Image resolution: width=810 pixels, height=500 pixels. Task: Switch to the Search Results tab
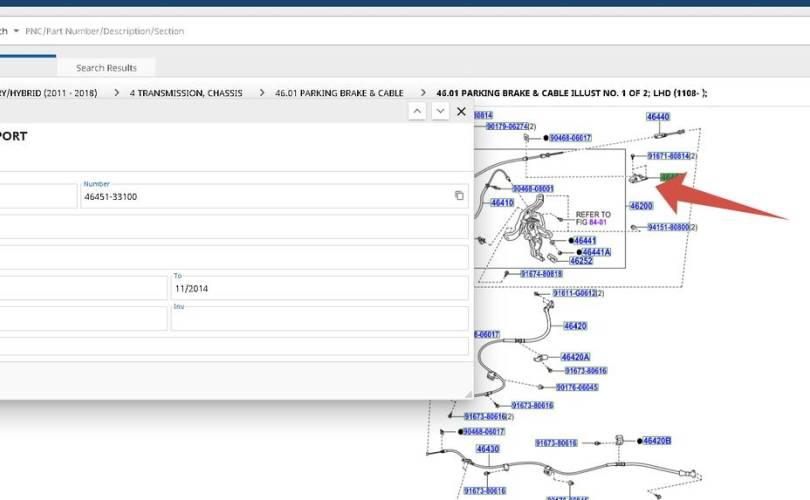[x=107, y=67]
